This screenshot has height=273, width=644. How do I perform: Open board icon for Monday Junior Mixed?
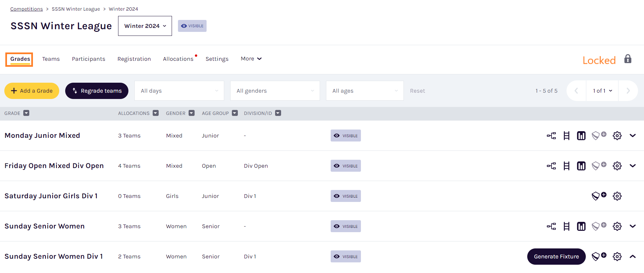tap(581, 136)
